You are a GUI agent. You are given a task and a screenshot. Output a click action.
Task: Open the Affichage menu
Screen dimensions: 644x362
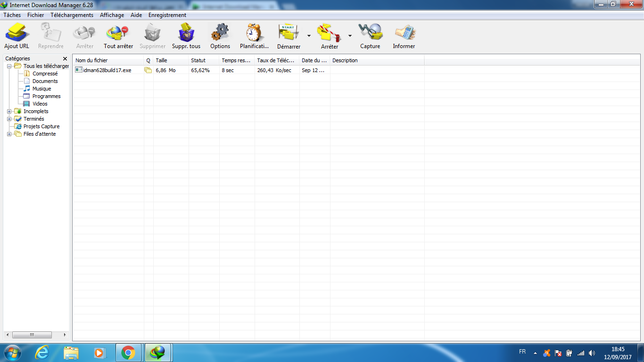click(x=112, y=15)
